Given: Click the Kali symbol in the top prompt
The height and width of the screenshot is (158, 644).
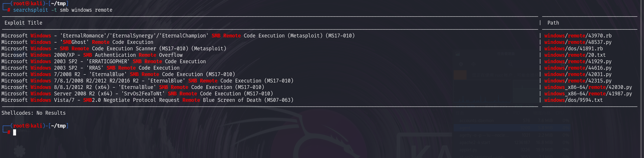Looking at the screenshot, I should click(27, 4).
